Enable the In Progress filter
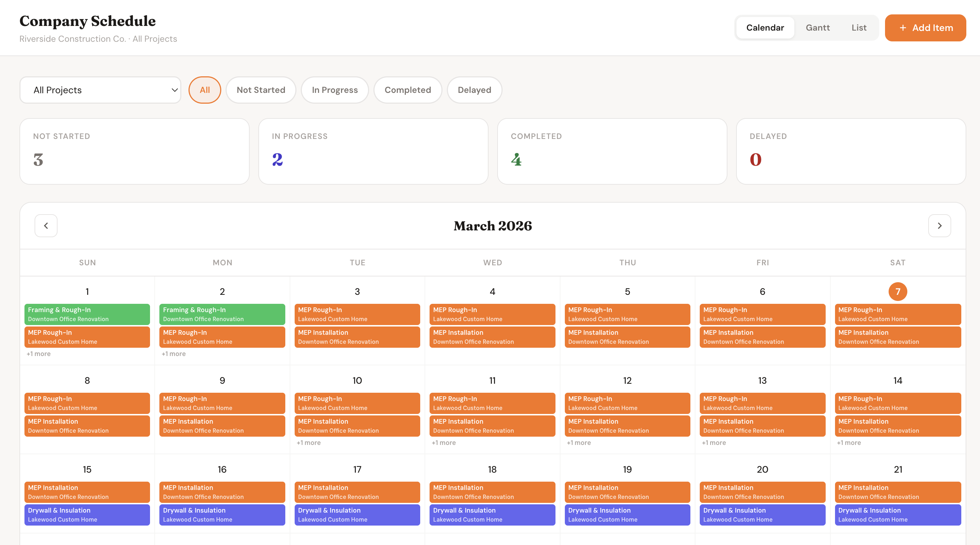Screen dimensions: 980x545 (335, 90)
